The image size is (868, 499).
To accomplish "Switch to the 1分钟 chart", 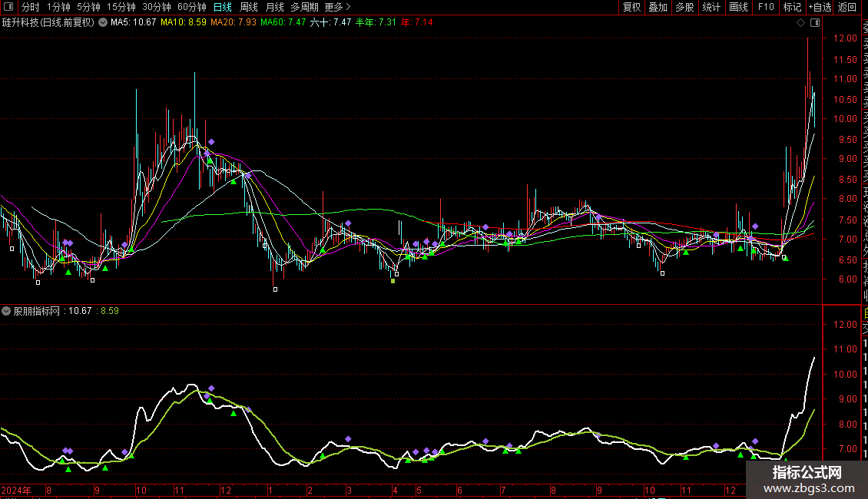I will coord(58,7).
